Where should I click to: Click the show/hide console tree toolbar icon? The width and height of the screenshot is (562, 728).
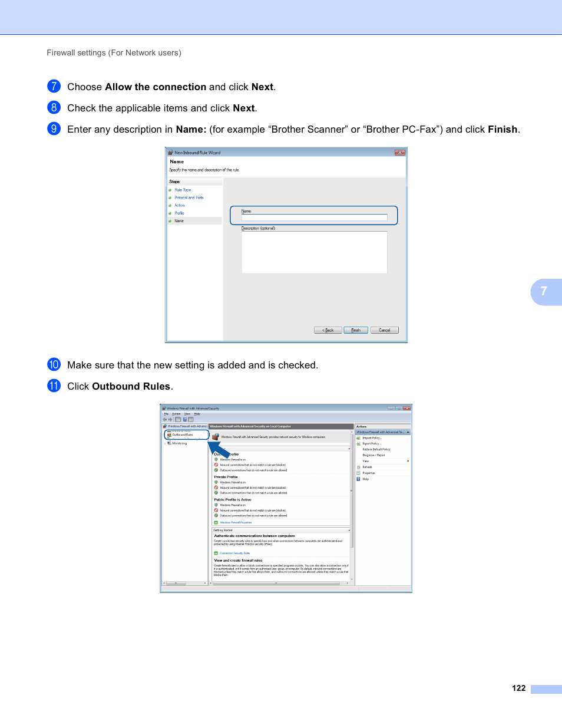(178, 420)
